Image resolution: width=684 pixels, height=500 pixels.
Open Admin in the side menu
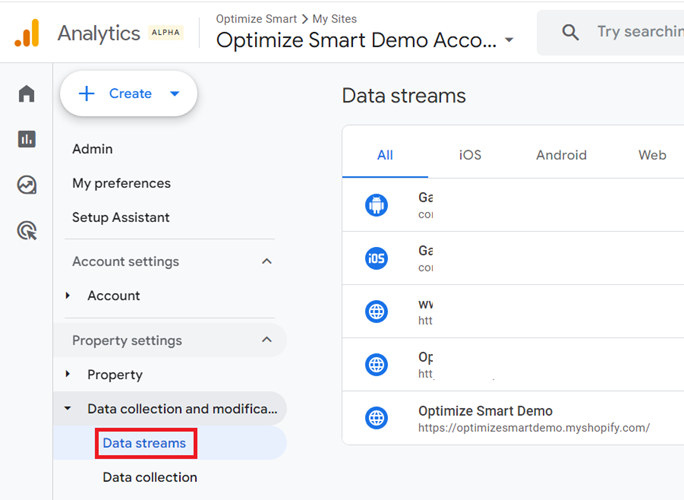pos(92,149)
